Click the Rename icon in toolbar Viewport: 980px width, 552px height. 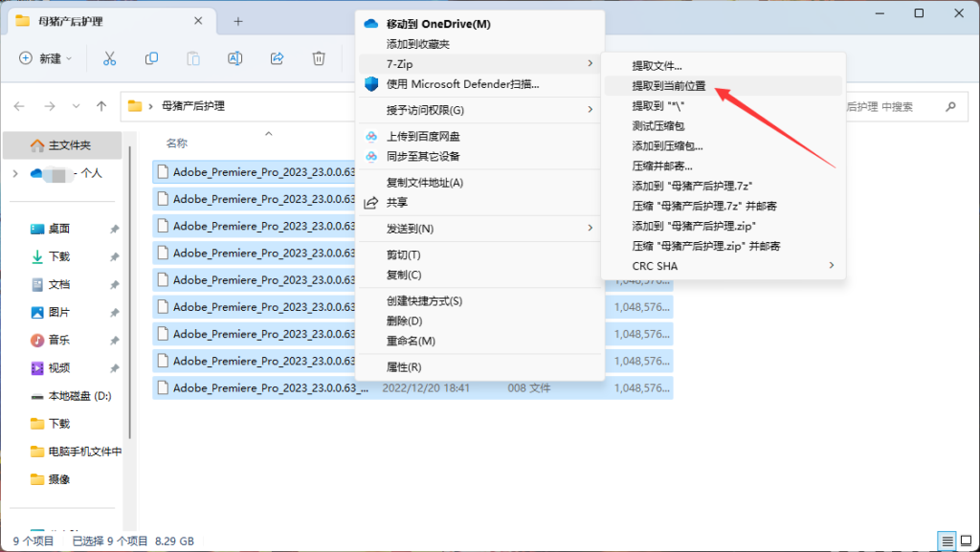[235, 58]
